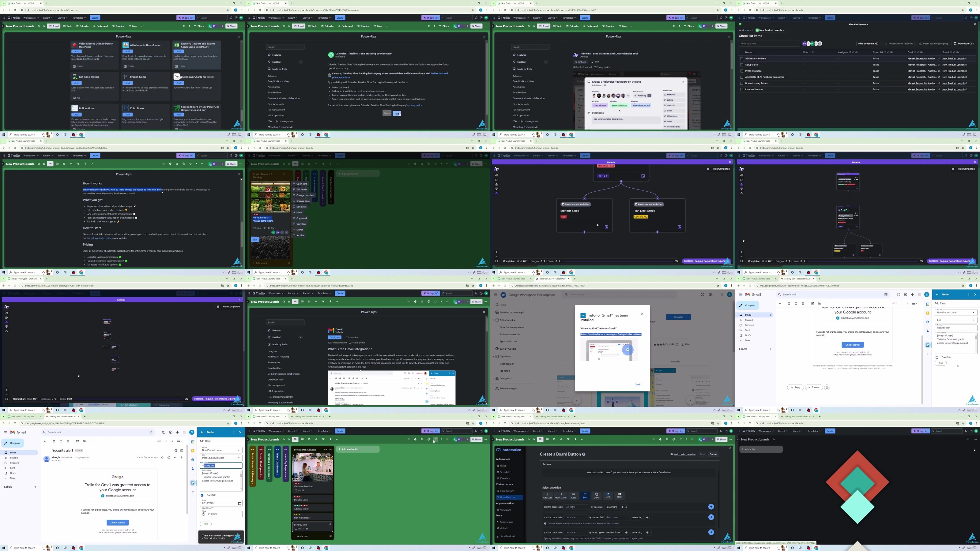Click the edit pencil on Security alert card
Screen dimensions: 980x551
[330, 525]
